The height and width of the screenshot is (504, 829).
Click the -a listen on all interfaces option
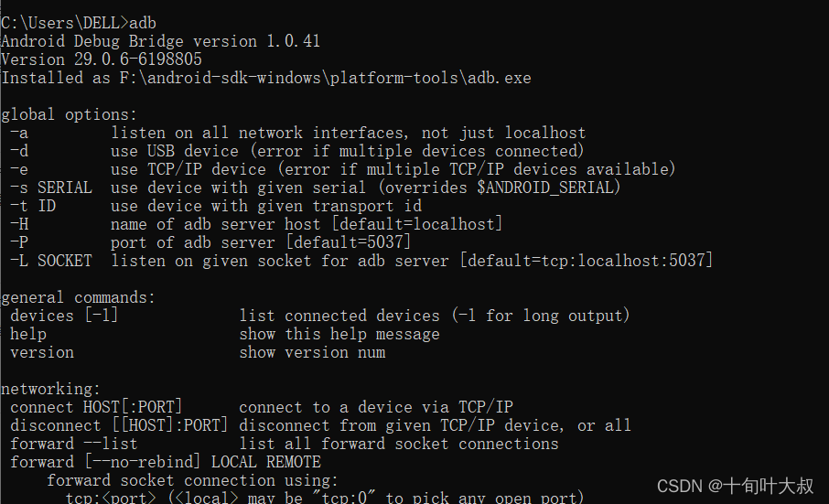pos(297,133)
